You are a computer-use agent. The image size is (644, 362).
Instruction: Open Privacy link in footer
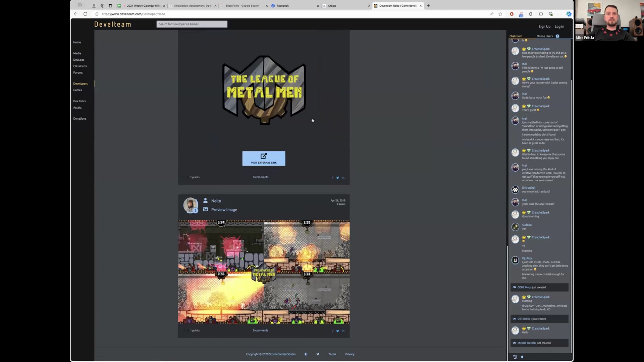(x=350, y=354)
